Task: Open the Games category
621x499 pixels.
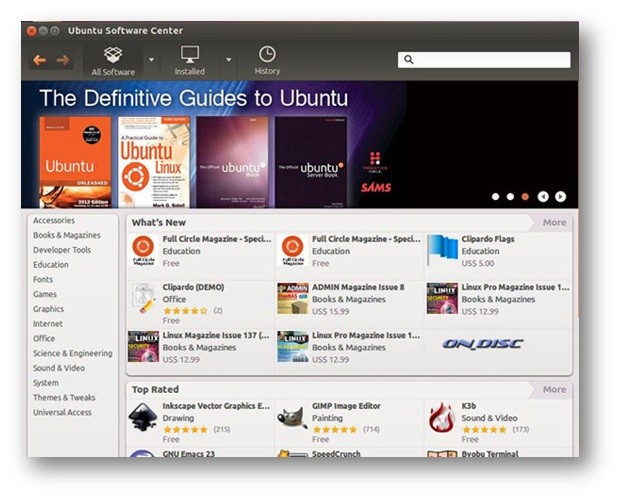Action: click(45, 294)
